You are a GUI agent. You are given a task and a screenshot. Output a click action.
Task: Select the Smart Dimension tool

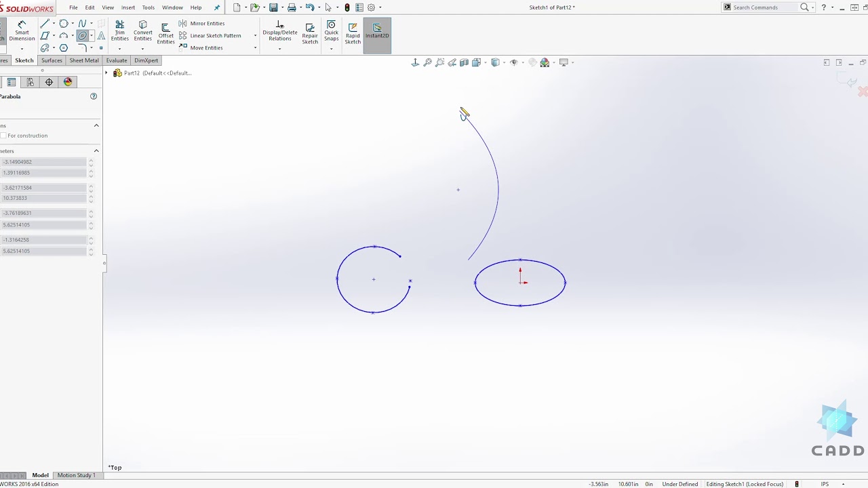tap(22, 30)
